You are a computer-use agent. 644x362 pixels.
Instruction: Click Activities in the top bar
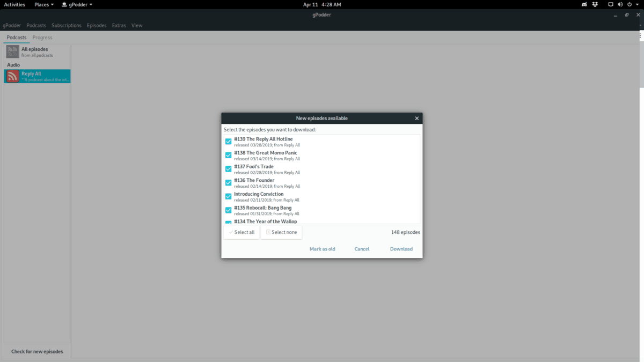(x=14, y=4)
